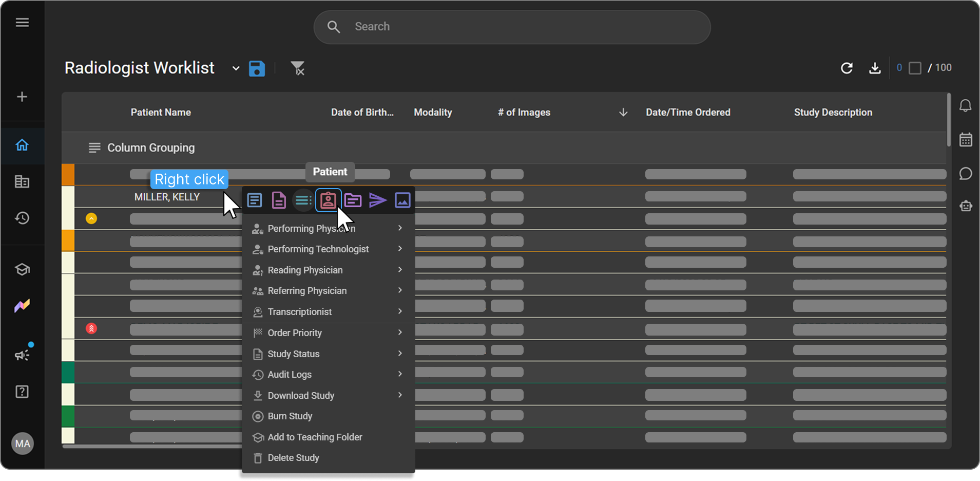Click the sort descending arrow in header
980x481 pixels.
pyautogui.click(x=623, y=113)
